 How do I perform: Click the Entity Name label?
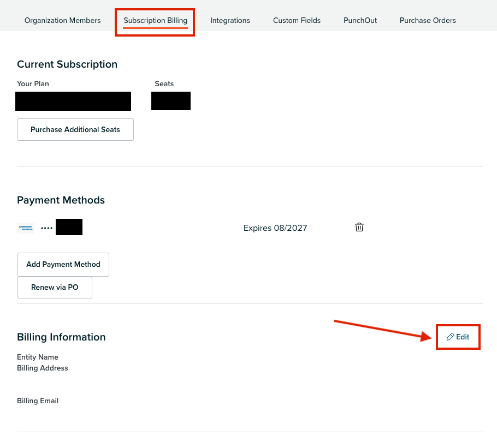coord(38,357)
